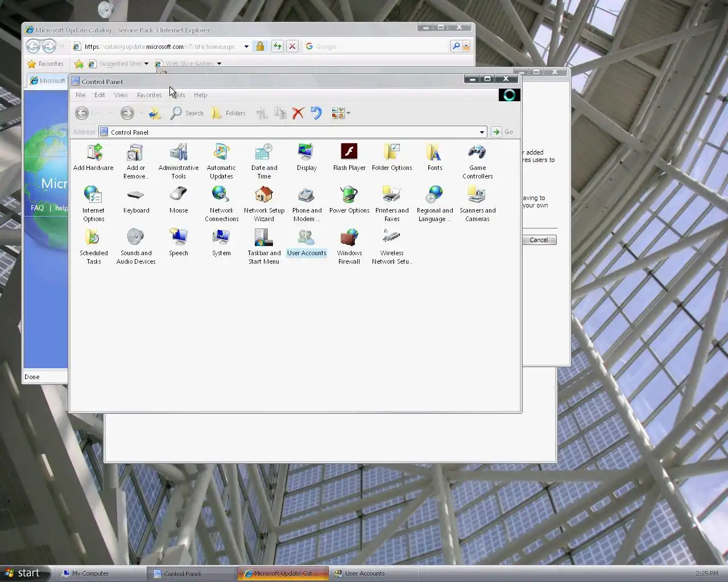
Task: Open the Fonts folder
Action: (435, 157)
